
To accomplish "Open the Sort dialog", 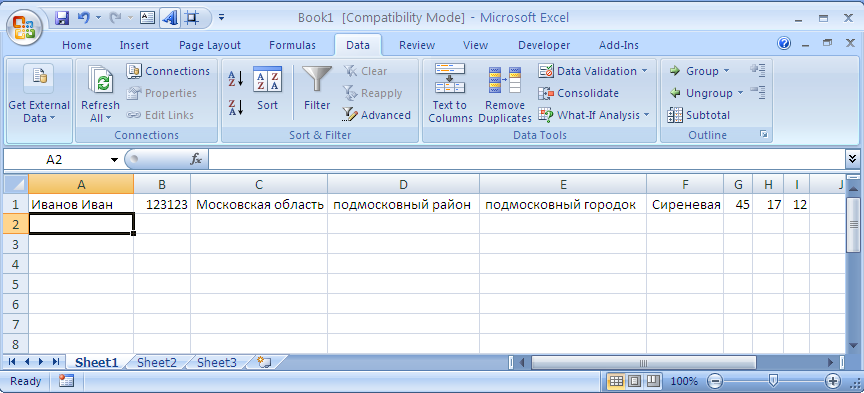I will coord(267,88).
